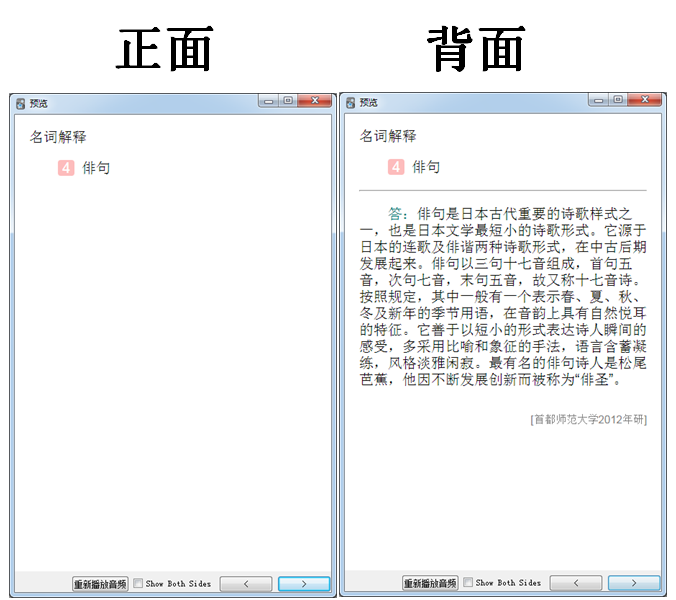The image size is (676, 600).
Task: Click the source note [首都师范大学2012年研]
Action: (588, 419)
